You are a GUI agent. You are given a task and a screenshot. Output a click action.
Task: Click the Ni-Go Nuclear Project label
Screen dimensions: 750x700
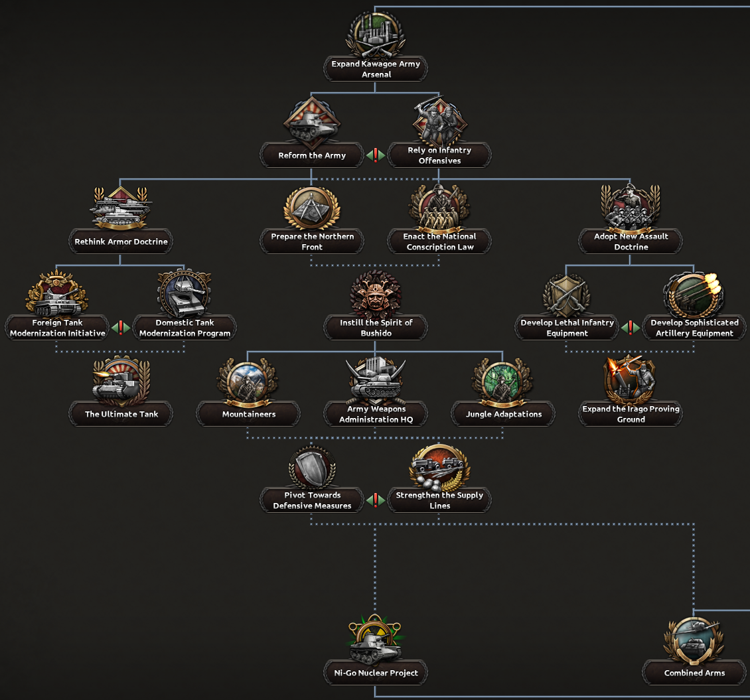(x=376, y=673)
